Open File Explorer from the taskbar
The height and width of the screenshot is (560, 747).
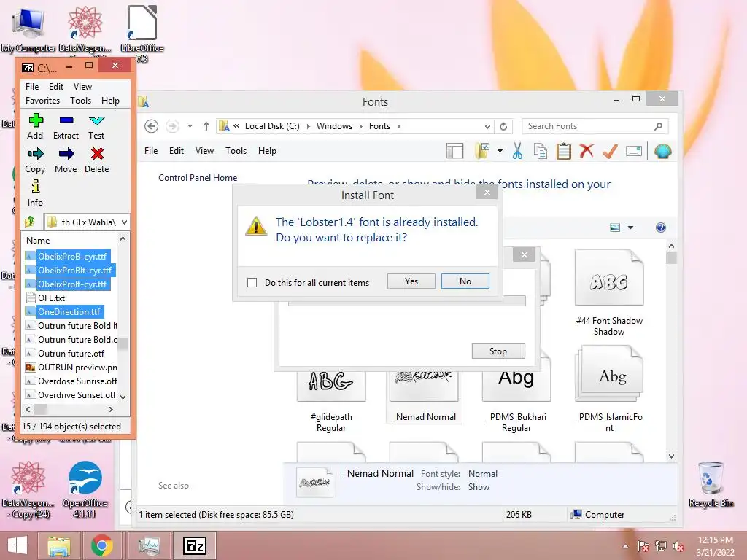[x=59, y=545]
